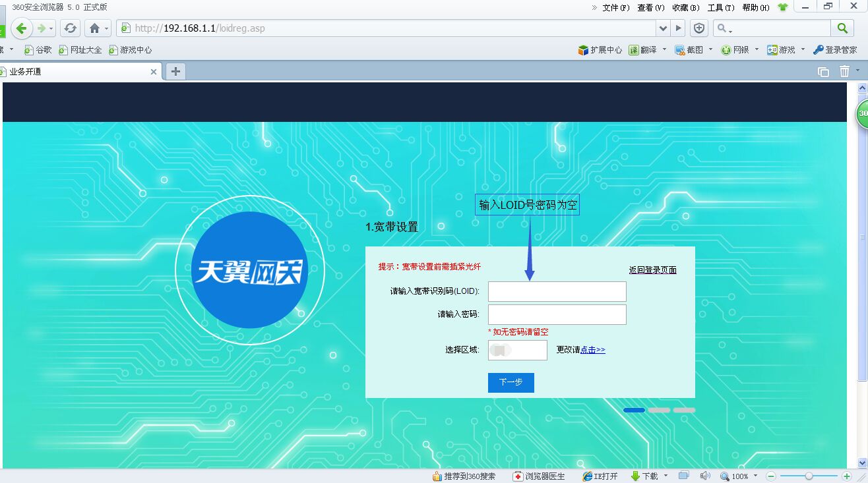Screen dimensions: 868x483
Task: Select the first blue step indicator
Action: [x=634, y=411]
